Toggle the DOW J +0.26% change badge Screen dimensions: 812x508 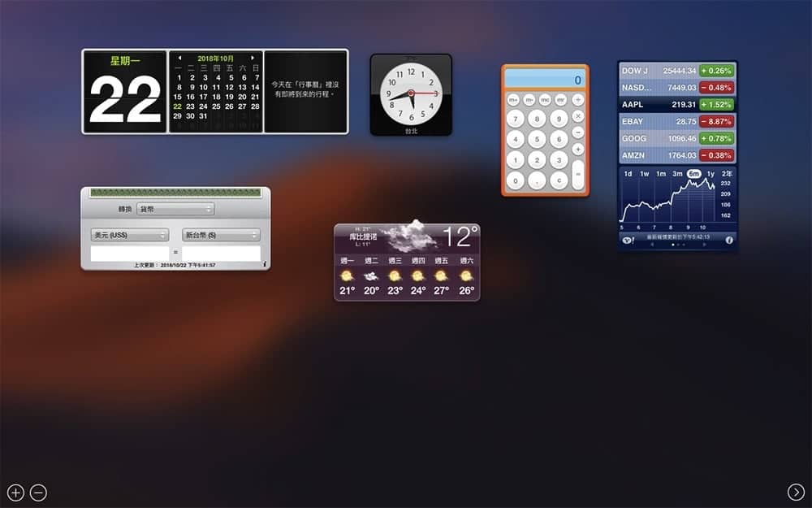[716, 71]
